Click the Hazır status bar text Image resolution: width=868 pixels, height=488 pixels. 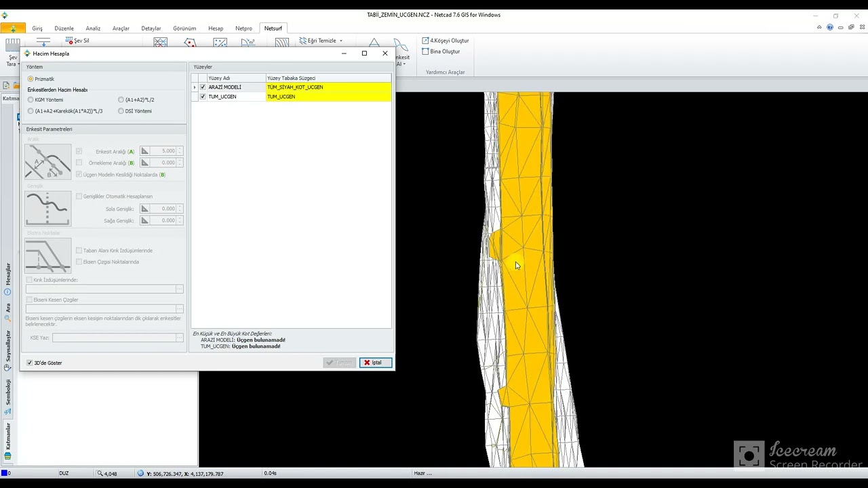[422, 473]
